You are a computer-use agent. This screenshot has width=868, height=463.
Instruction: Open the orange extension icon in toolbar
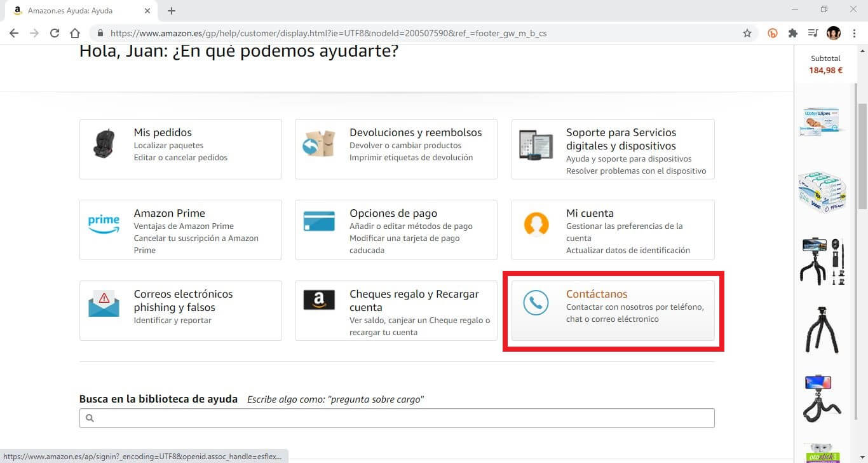coord(773,33)
